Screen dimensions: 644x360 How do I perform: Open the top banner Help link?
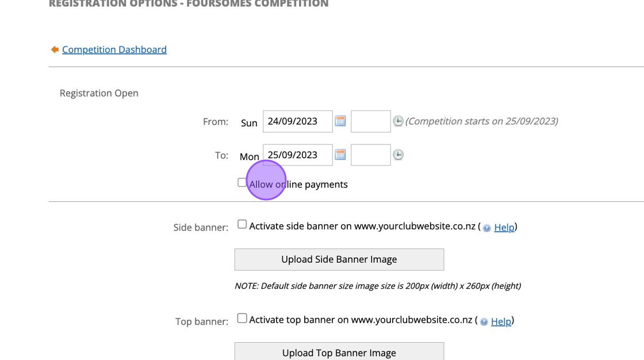coord(501,321)
